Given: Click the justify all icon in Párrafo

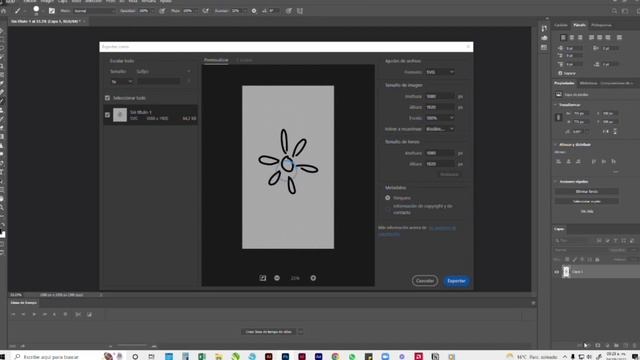Looking at the screenshot, I should [619, 38].
